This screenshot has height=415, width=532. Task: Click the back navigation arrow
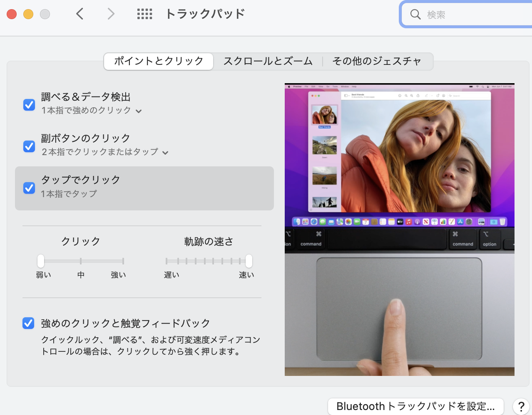click(80, 14)
